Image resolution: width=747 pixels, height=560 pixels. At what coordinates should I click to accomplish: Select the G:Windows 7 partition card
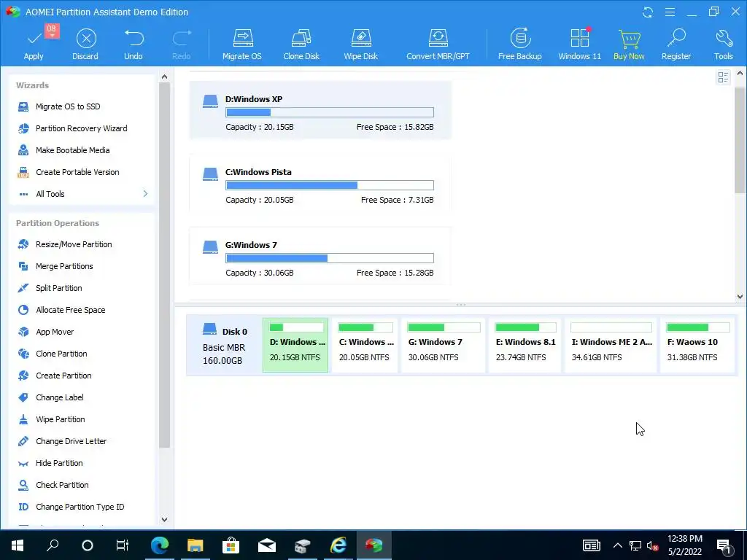point(320,256)
